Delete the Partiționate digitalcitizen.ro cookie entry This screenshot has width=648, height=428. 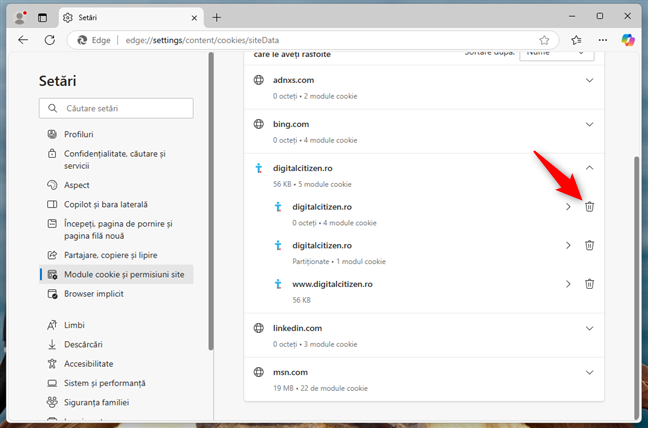tap(589, 245)
